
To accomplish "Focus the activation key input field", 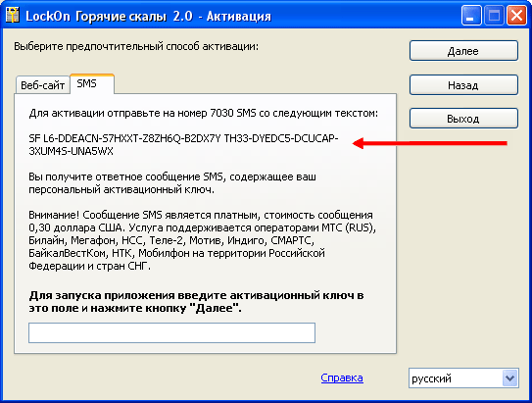I will pyautogui.click(x=172, y=332).
